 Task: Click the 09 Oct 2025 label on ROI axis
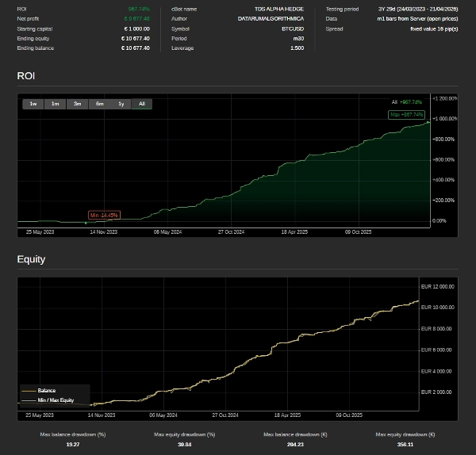point(358,232)
